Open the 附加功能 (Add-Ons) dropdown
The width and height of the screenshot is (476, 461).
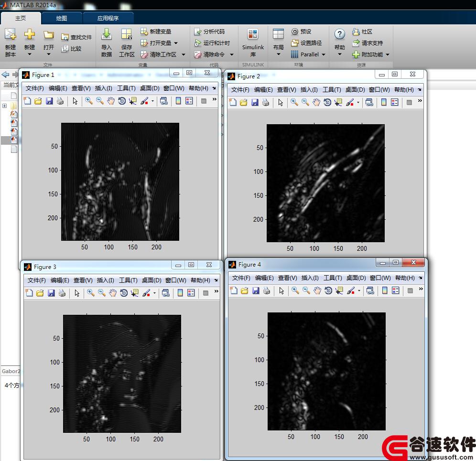(x=388, y=54)
